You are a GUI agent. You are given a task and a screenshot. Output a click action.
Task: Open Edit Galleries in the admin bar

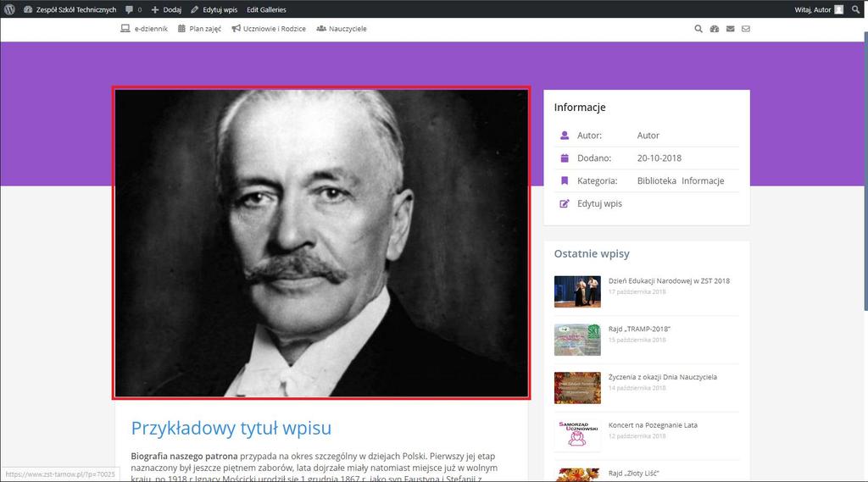pyautogui.click(x=266, y=9)
